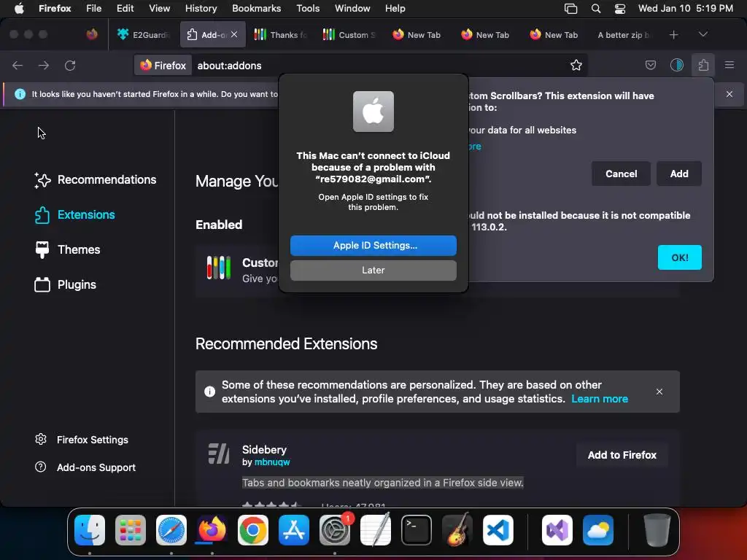This screenshot has height=560, width=747.
Task: Open the Bookmarks menu
Action: (256, 8)
